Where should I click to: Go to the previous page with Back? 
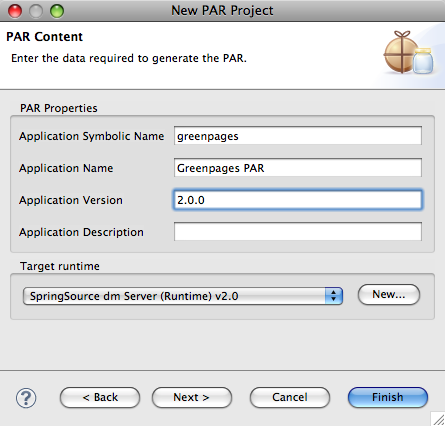point(100,397)
